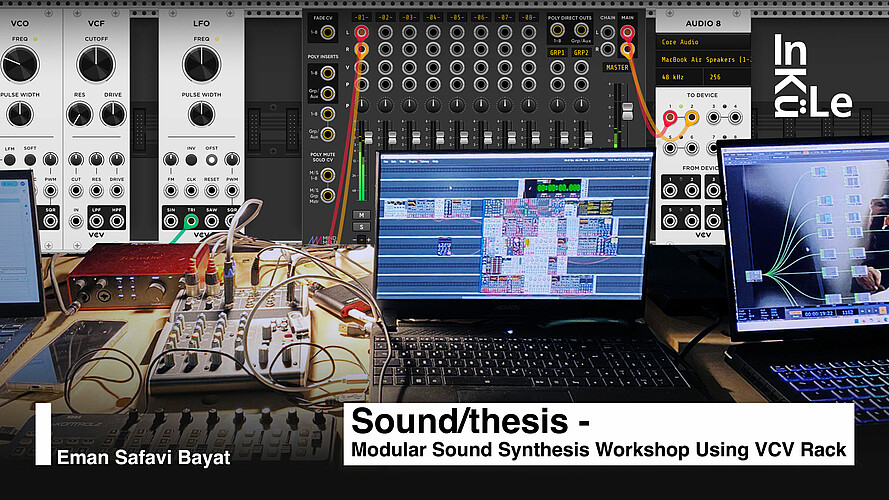
Task: Click the LFO SAW output jack
Action: (x=211, y=221)
